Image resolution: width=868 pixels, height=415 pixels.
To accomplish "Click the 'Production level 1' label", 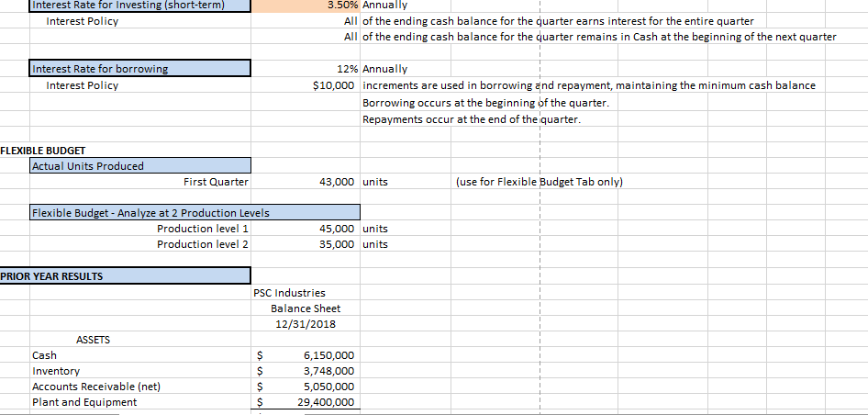I will (203, 229).
